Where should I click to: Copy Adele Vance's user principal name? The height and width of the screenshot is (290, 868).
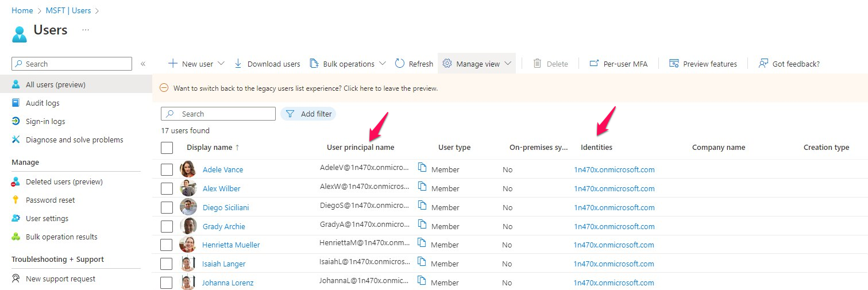(422, 168)
